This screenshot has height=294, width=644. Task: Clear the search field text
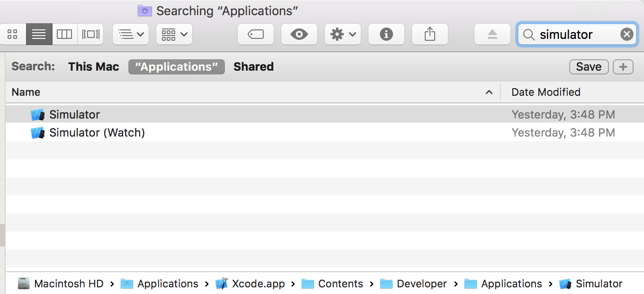click(626, 34)
